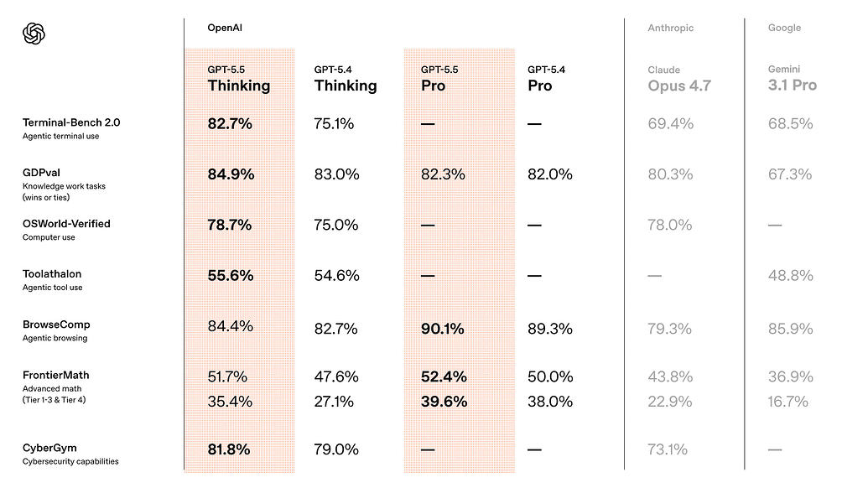868x488 pixels.
Task: Click the Google group label
Action: click(x=784, y=28)
